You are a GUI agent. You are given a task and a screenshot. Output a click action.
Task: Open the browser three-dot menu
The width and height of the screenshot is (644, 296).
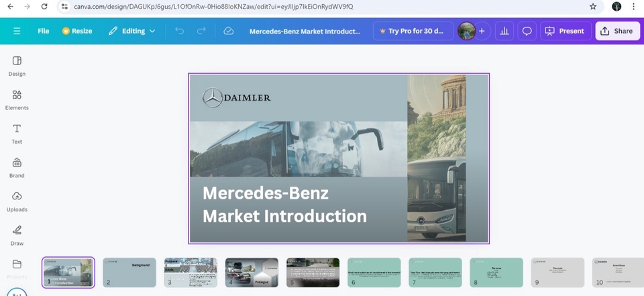coord(633,7)
